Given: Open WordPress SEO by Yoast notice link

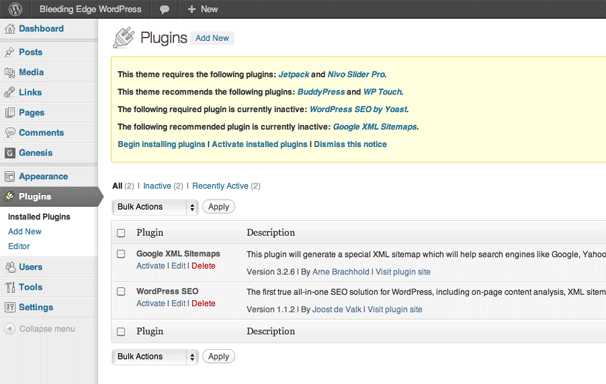Looking at the screenshot, I should 358,109.
